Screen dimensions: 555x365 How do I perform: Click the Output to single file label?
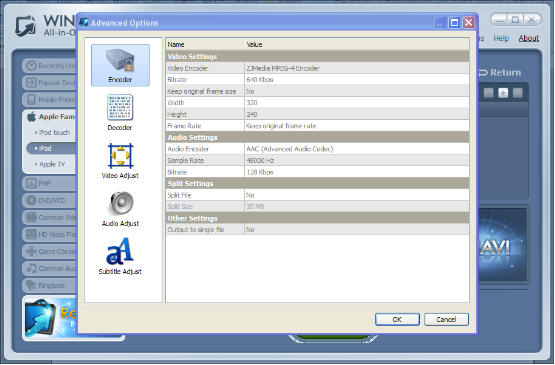[x=196, y=230]
